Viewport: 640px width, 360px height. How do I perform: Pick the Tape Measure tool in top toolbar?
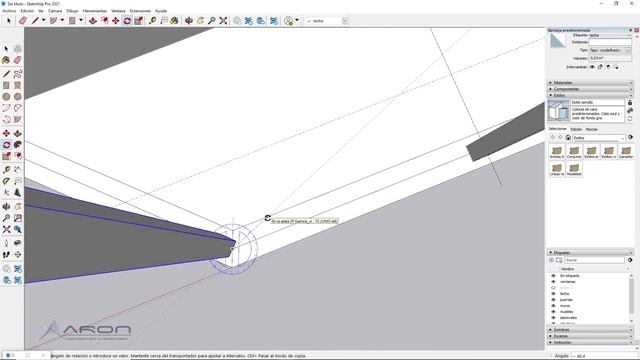pos(152,20)
